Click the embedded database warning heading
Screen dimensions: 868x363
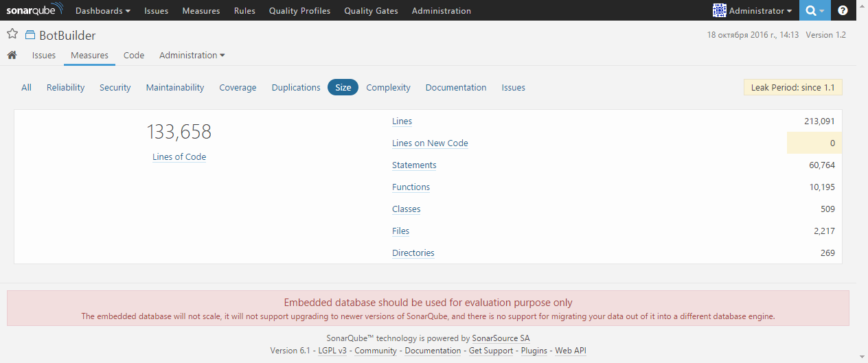pyautogui.click(x=428, y=303)
